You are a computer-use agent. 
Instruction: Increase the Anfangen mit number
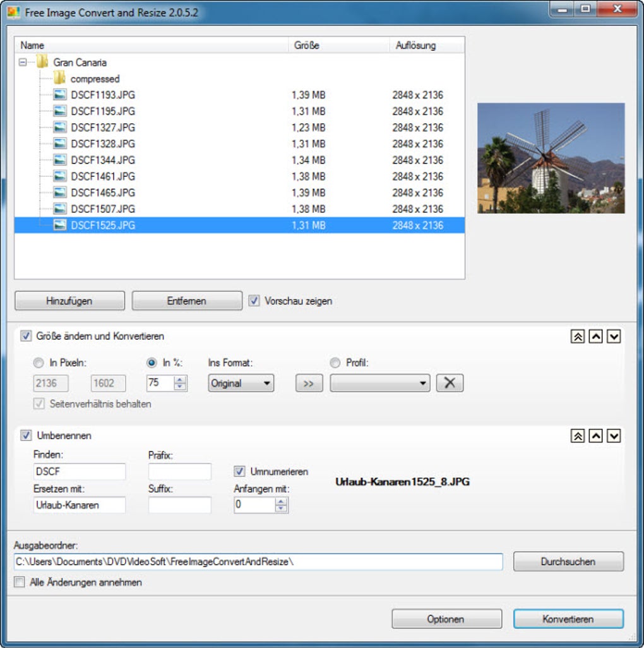pyautogui.click(x=281, y=501)
